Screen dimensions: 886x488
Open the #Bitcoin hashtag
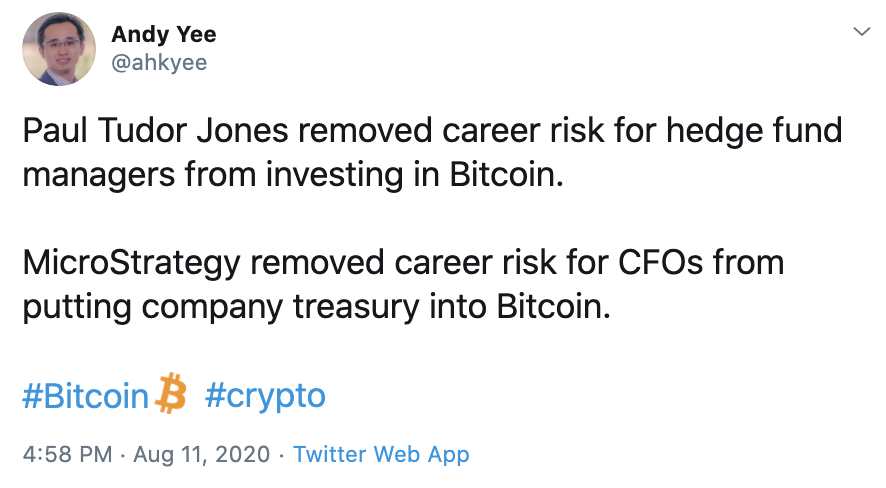(85, 395)
